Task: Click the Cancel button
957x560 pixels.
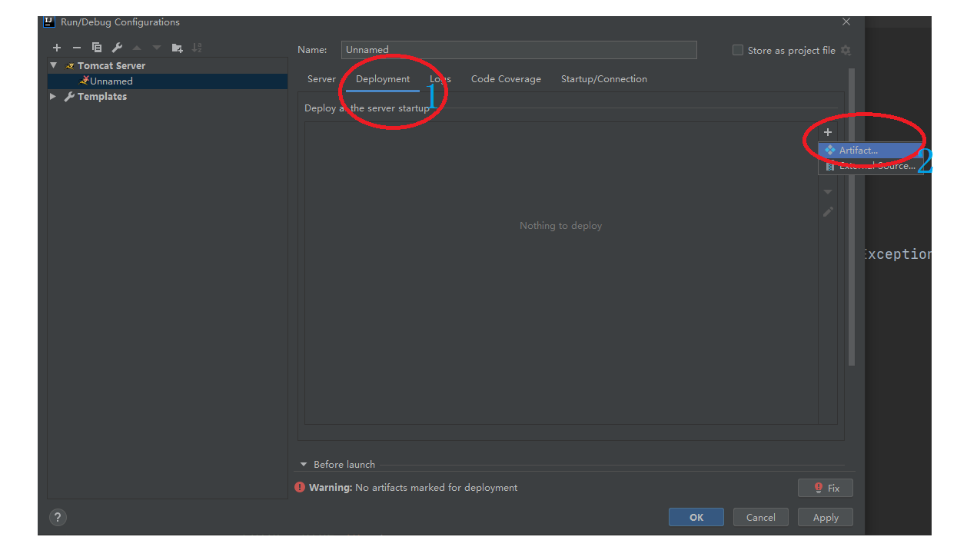Action: tap(761, 517)
